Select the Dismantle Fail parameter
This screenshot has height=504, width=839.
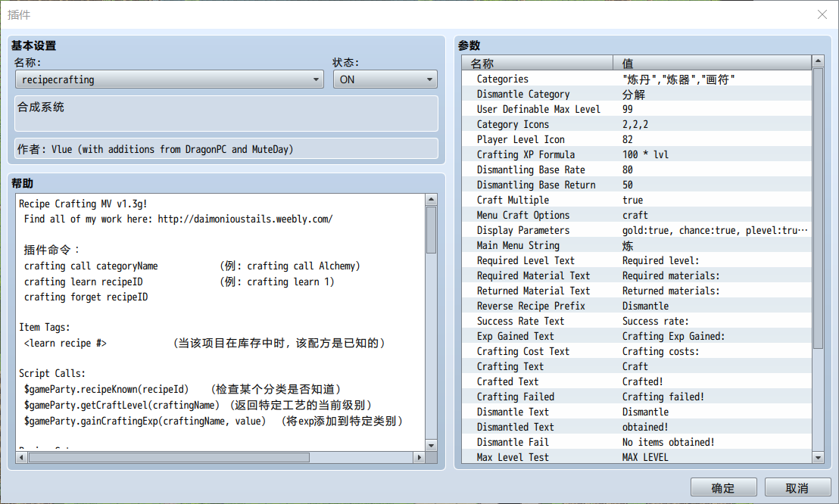[x=637, y=443]
